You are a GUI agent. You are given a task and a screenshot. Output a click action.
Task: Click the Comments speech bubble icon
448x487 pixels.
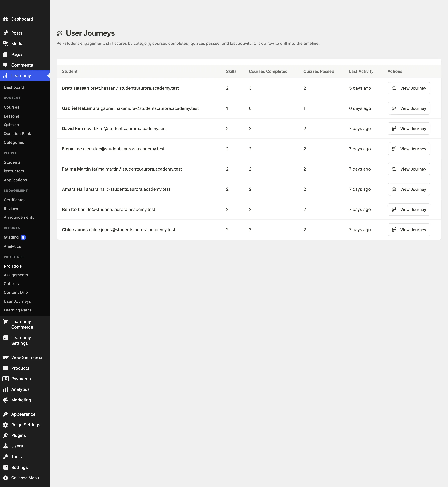[6, 65]
